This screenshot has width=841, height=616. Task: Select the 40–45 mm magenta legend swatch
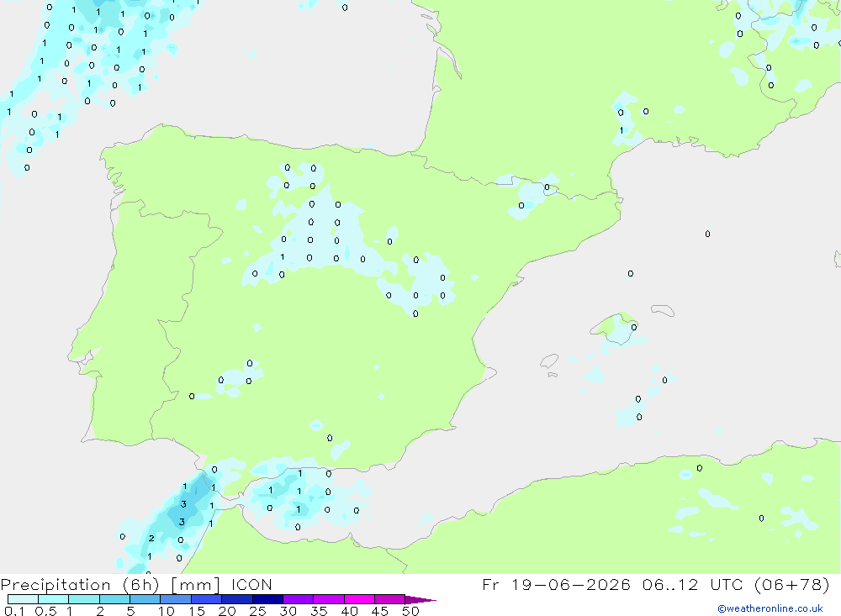click(359, 599)
